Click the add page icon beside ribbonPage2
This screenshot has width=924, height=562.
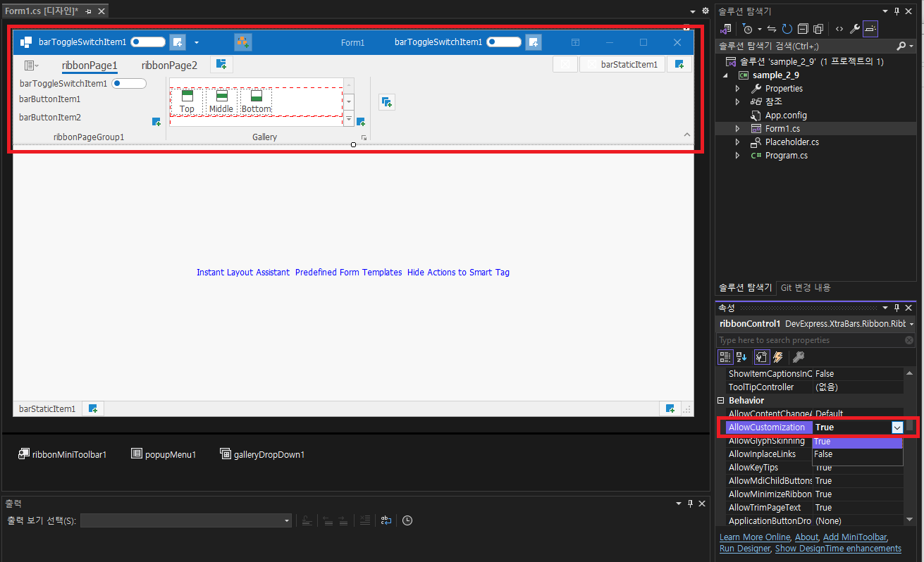coord(221,65)
